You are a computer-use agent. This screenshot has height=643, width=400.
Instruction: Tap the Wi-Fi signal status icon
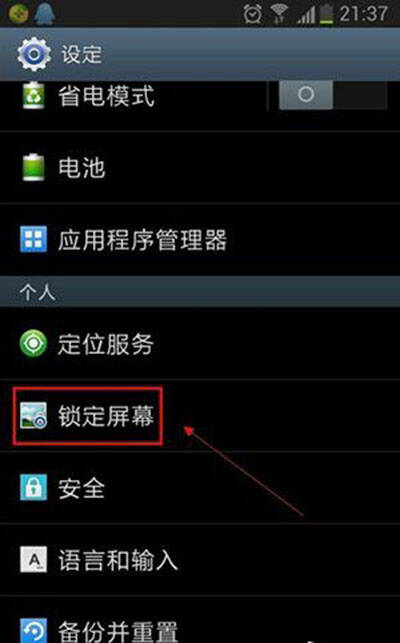[279, 14]
